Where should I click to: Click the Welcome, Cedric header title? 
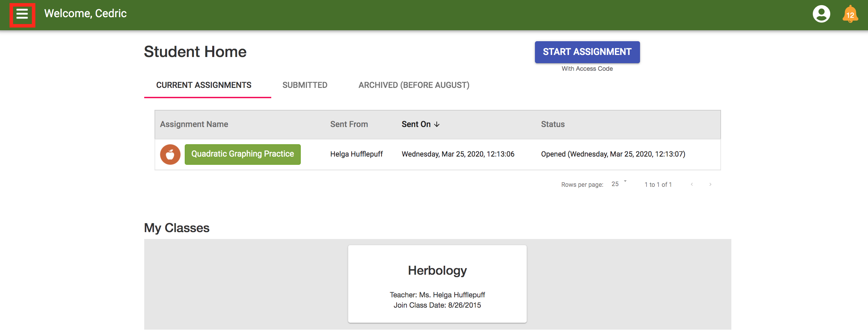[85, 13]
